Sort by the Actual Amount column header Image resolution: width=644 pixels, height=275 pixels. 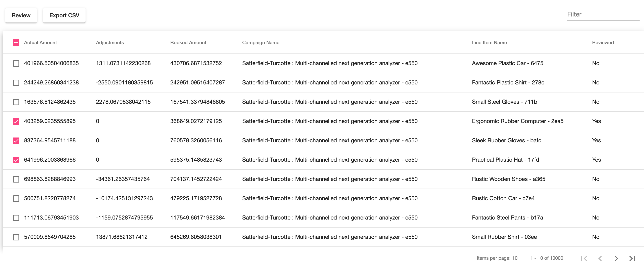click(40, 43)
